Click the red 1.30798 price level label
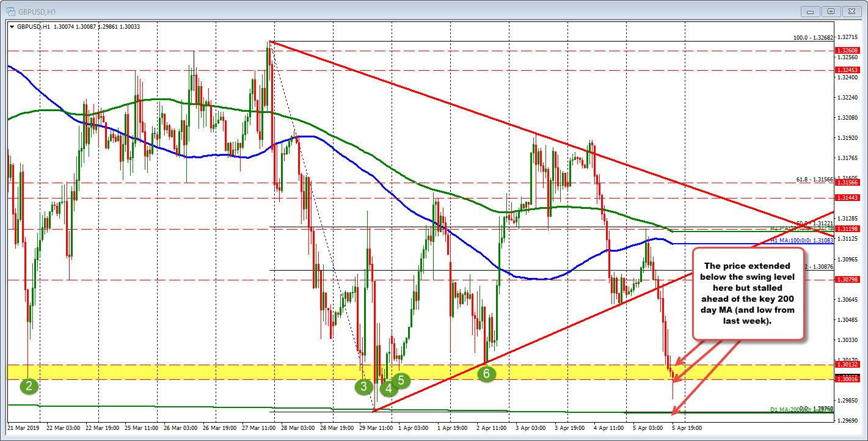Screen dimensions: 868x441 coord(848,280)
